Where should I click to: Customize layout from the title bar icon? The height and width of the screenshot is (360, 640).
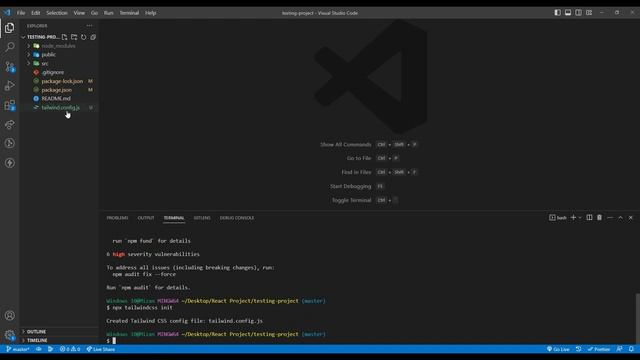589,13
